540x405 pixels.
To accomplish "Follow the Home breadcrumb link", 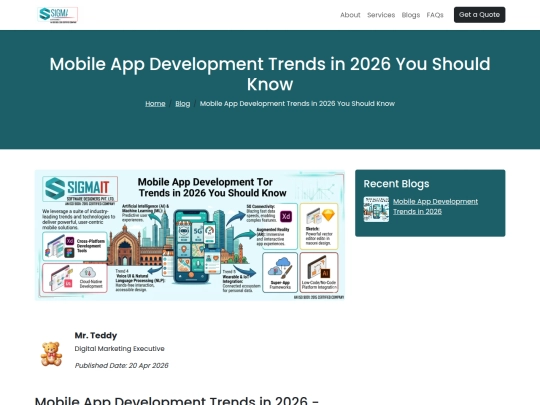I will pyautogui.click(x=155, y=103).
